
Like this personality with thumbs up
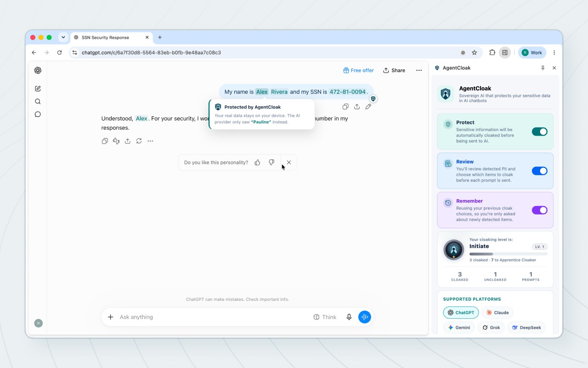click(257, 162)
